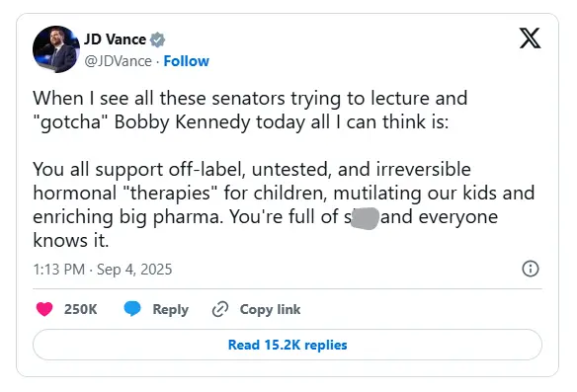Click the 250K like count
Image resolution: width=577 pixels, height=392 pixels.
tap(81, 309)
